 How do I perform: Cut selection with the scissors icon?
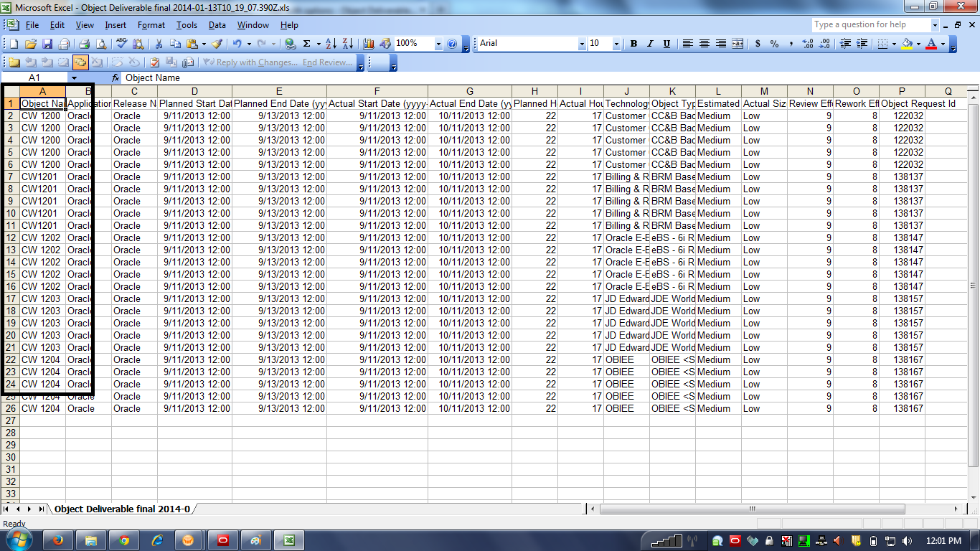[159, 44]
